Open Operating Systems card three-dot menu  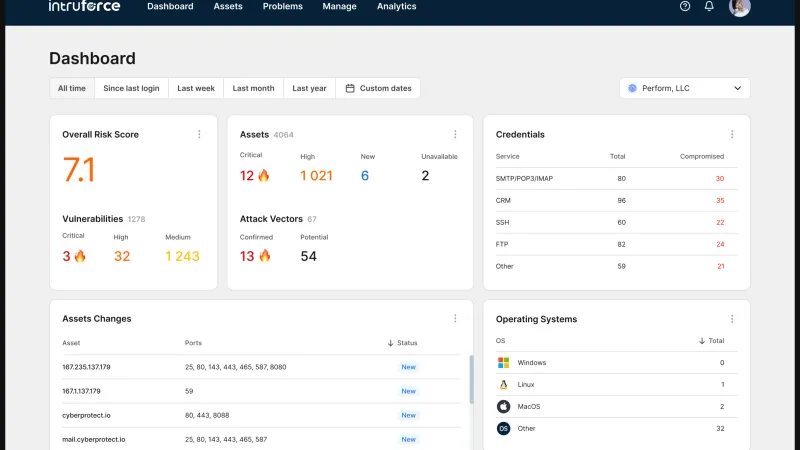732,319
